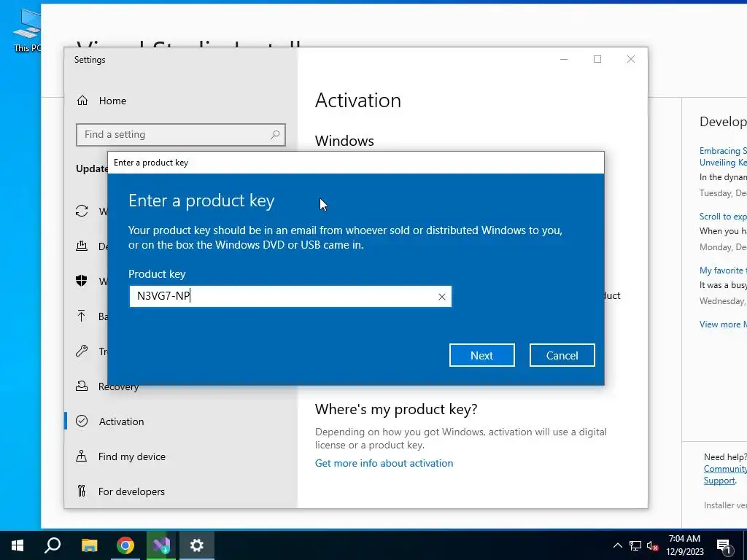Clear the product key field with its X icon
Image resolution: width=747 pixels, height=560 pixels.
441,297
